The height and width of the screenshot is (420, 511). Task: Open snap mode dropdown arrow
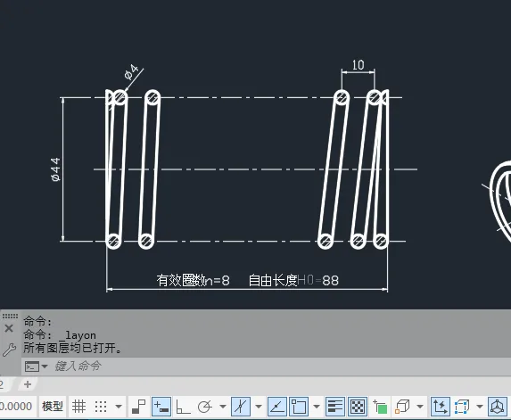119,407
